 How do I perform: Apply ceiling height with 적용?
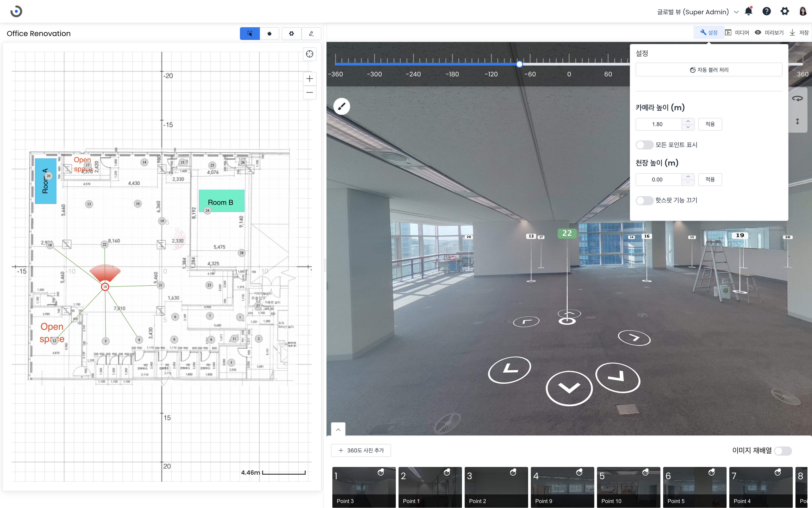710,180
